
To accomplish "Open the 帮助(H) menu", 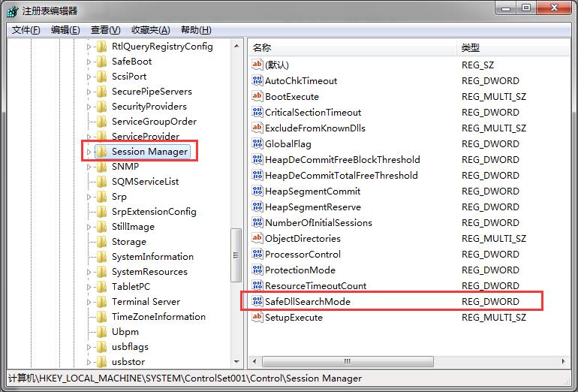I will click(196, 30).
